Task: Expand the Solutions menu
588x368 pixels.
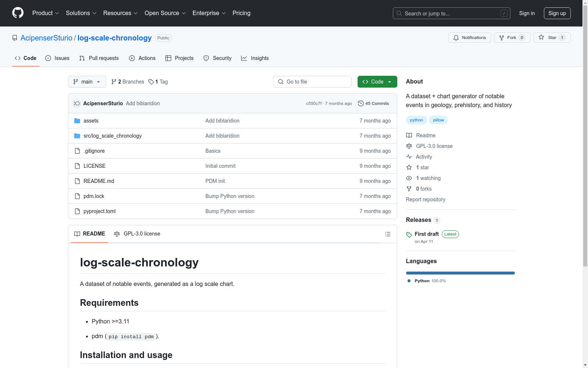Action: [81, 13]
